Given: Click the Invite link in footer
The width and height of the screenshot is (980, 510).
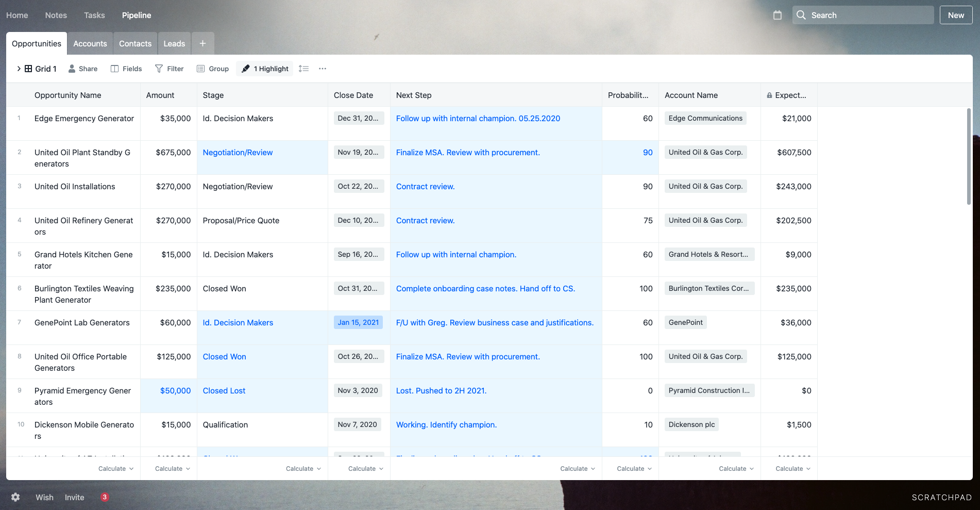Looking at the screenshot, I should [74, 497].
